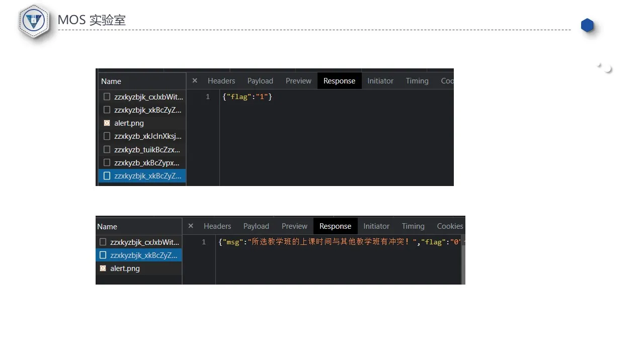Open the Payload tab in the upper panel
Screen dimensions: 644x362
pos(260,81)
